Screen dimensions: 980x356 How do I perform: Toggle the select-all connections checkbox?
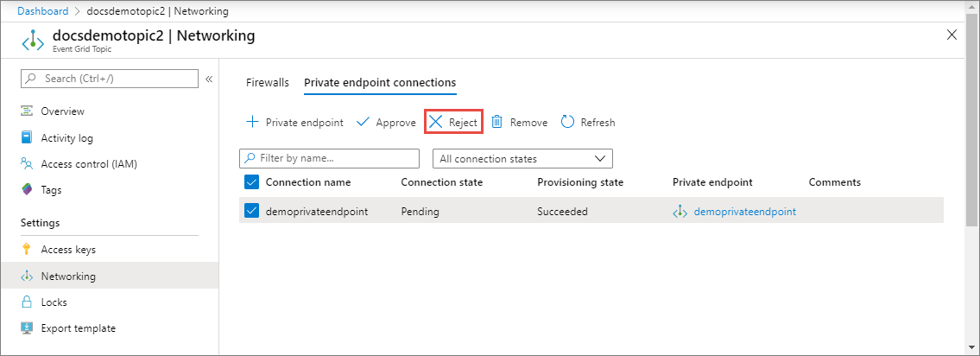click(x=252, y=182)
